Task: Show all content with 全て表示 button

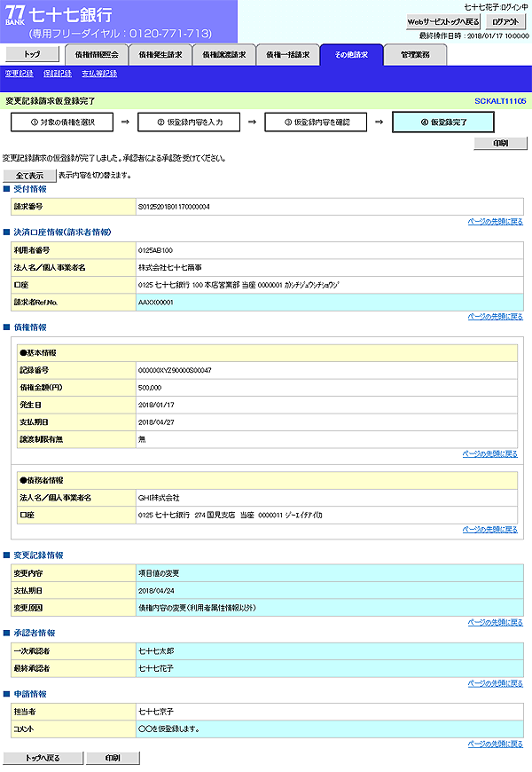Action: (x=29, y=176)
